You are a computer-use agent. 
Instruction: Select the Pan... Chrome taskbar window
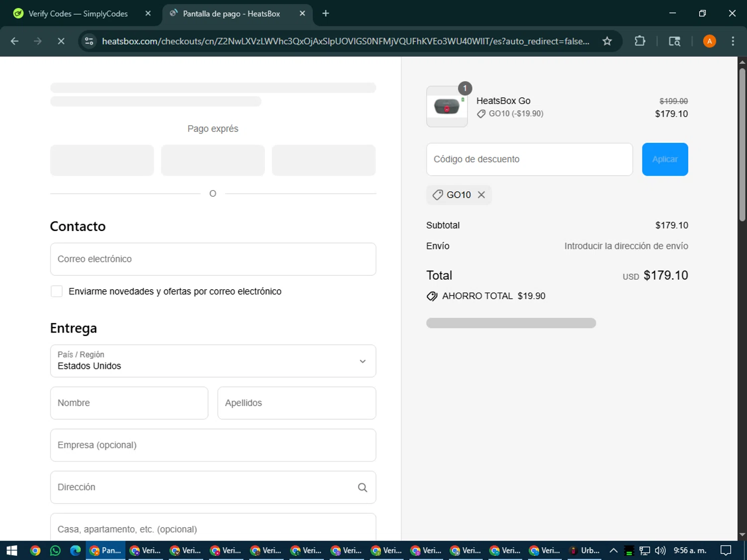tap(106, 551)
